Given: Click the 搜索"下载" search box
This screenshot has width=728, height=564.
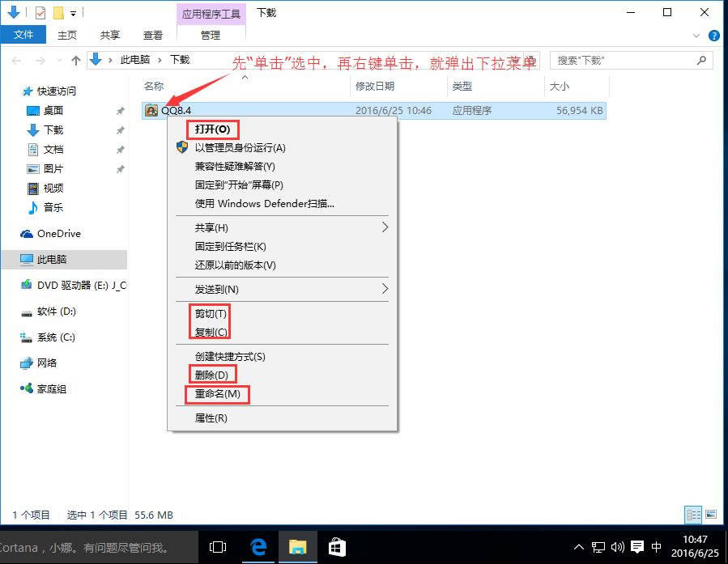Looking at the screenshot, I should (622, 60).
